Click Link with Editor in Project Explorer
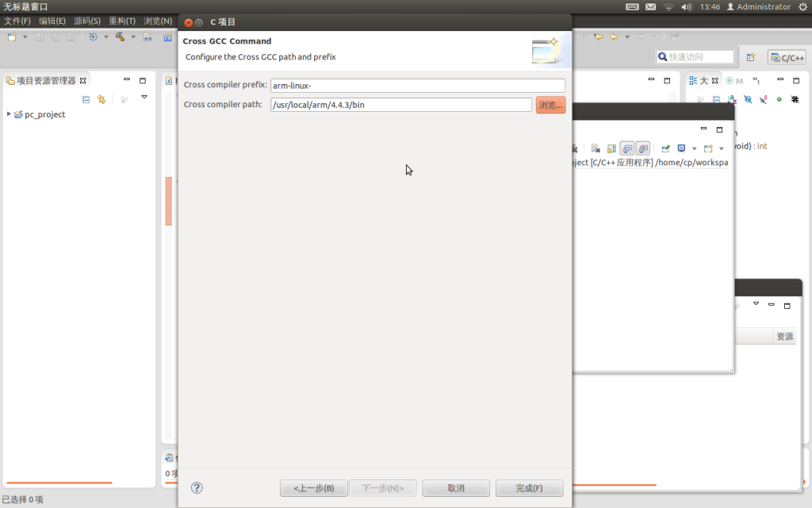The width and height of the screenshot is (812, 508). 101,98
